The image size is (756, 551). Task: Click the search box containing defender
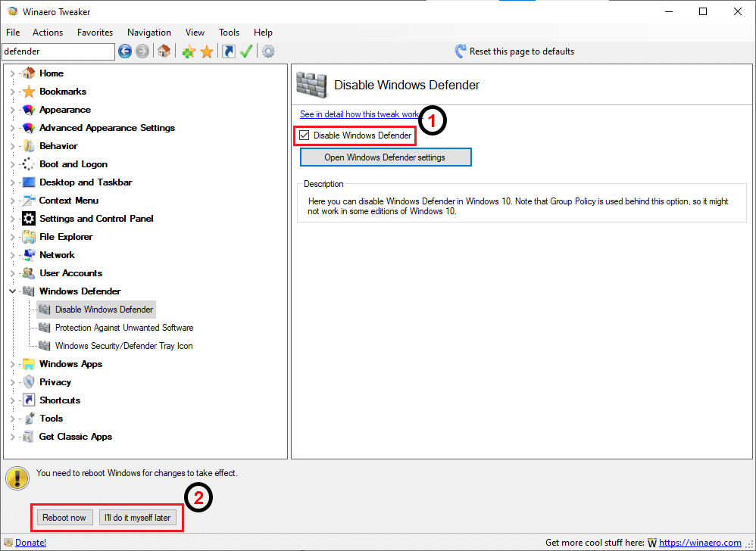[x=58, y=51]
